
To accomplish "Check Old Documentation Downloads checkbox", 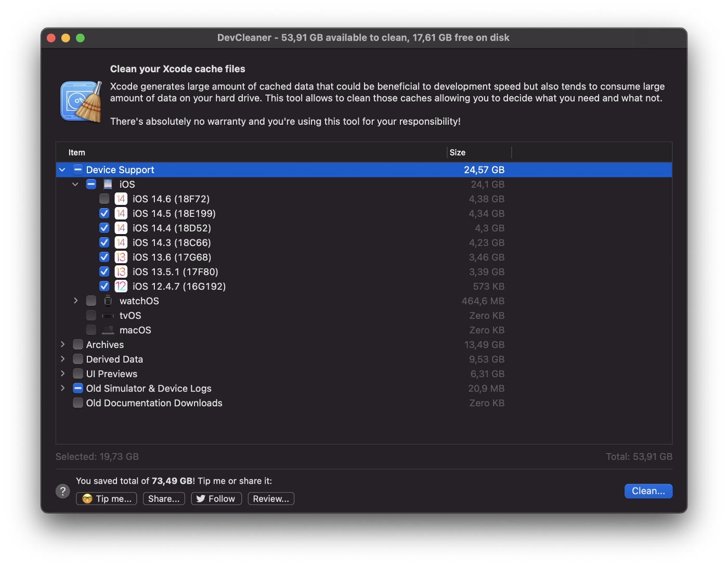I will coord(78,403).
